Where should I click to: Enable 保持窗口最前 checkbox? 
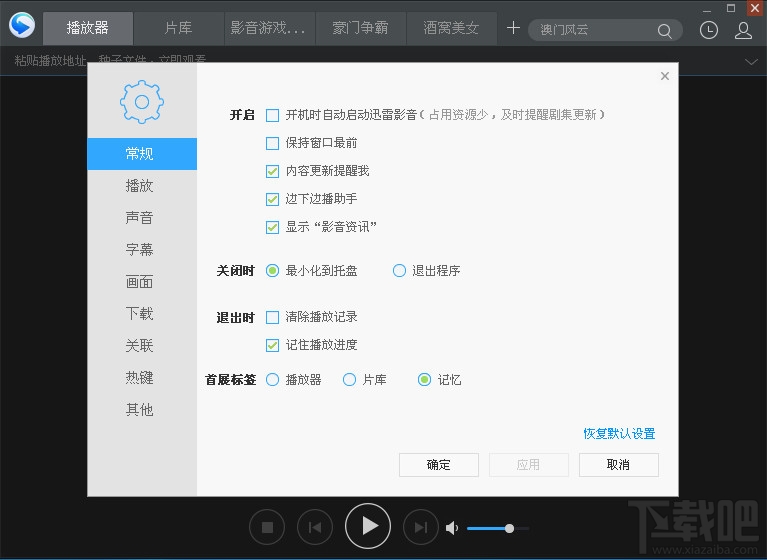pyautogui.click(x=272, y=143)
